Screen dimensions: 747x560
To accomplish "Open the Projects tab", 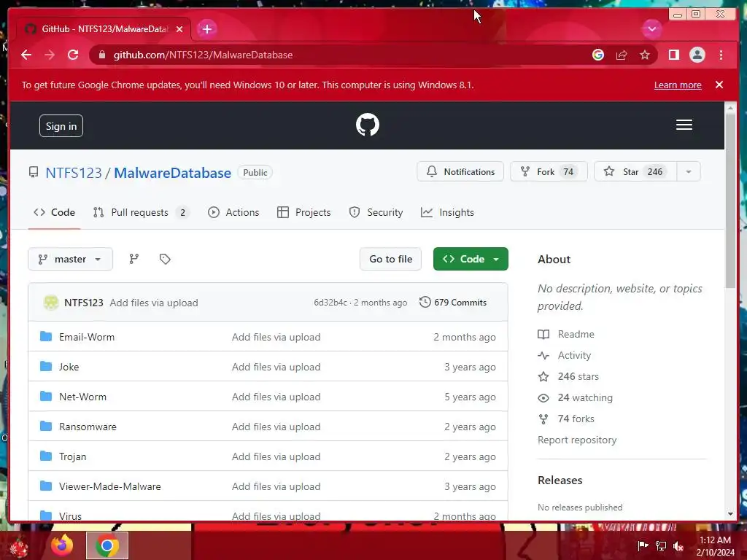I will click(303, 212).
